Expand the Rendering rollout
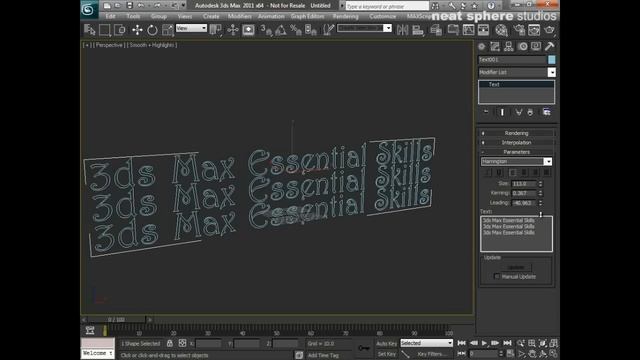The width and height of the screenshot is (640, 360). click(516, 133)
